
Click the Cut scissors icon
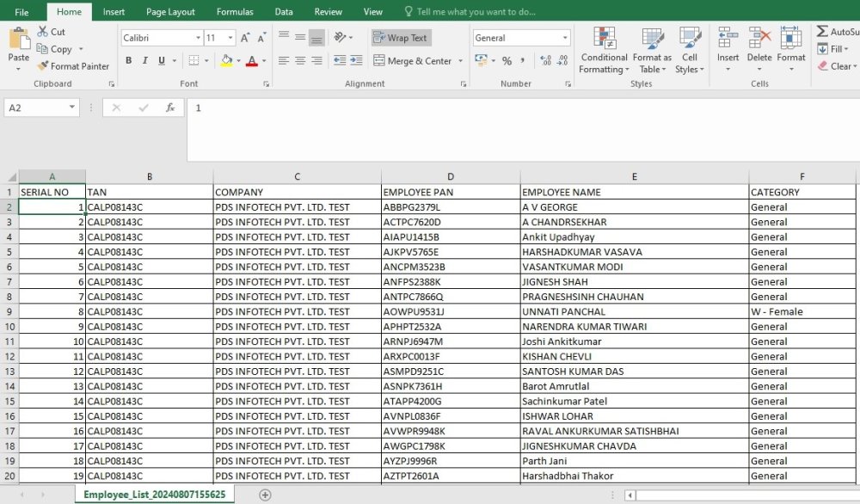coord(43,31)
